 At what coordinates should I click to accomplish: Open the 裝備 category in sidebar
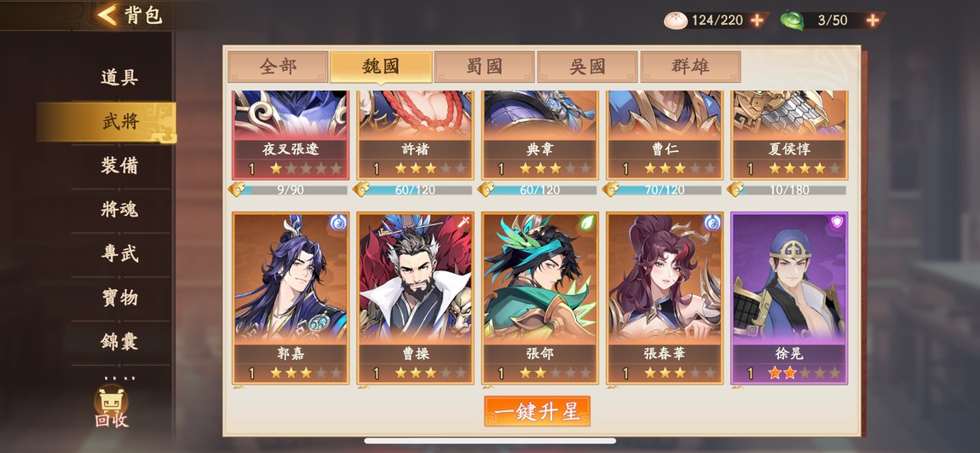[119, 166]
